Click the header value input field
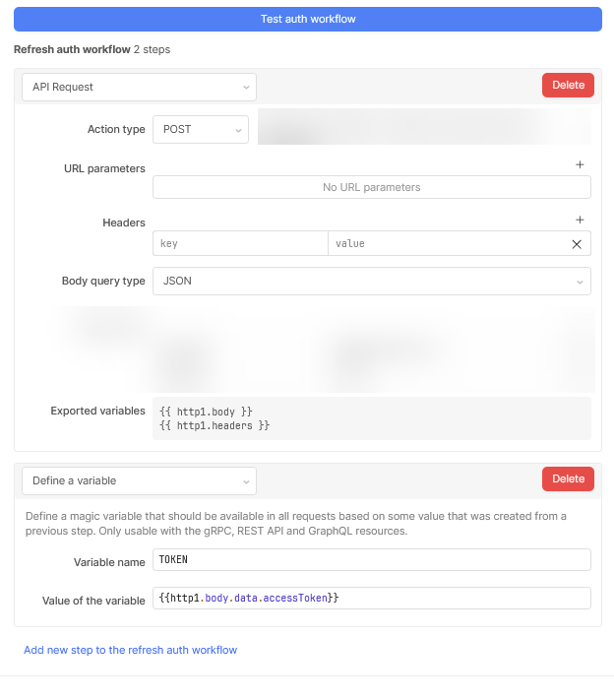The width and height of the screenshot is (614, 700). [x=448, y=243]
